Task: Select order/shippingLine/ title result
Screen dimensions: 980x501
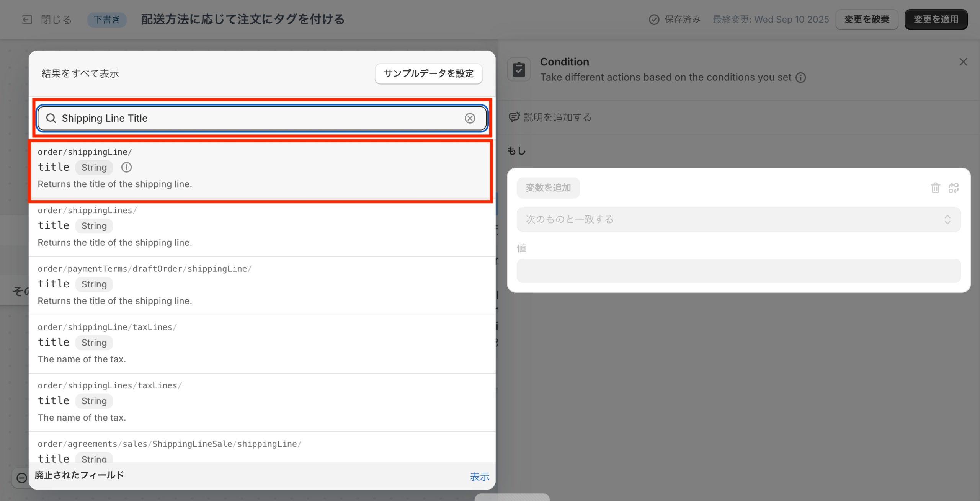Action: pos(260,168)
